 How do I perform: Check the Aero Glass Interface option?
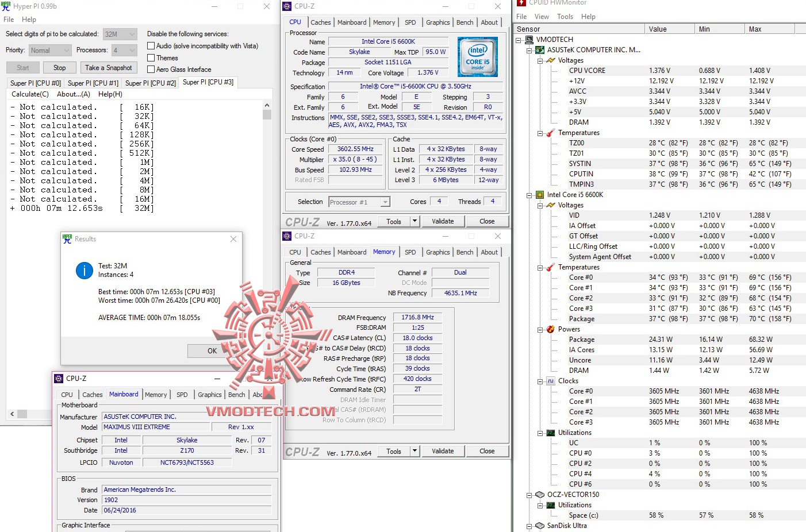[x=150, y=69]
